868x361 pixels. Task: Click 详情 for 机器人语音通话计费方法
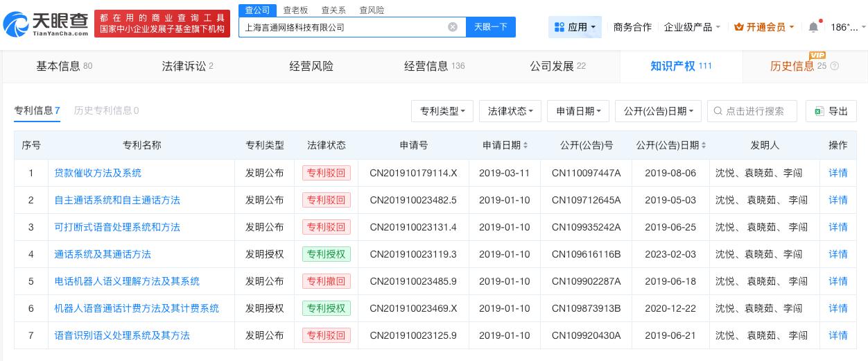(838, 308)
